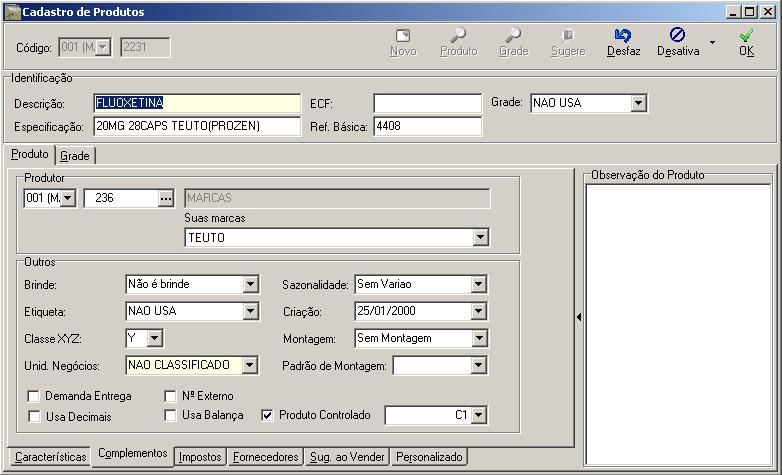Click the Especificação field

tap(197, 126)
